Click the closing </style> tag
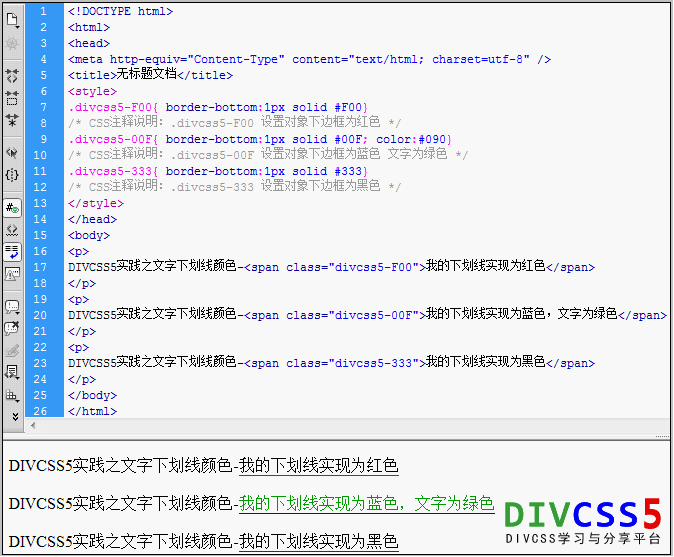 pos(96,203)
